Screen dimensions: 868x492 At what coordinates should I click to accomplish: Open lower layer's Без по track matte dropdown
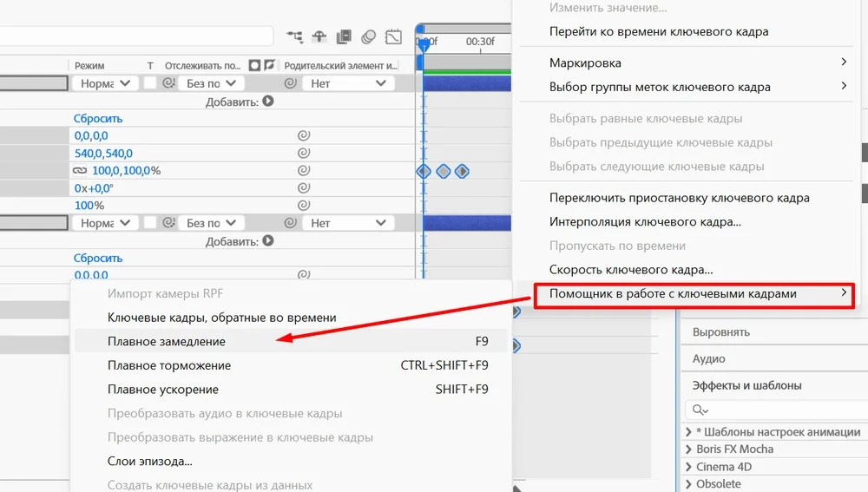click(210, 223)
